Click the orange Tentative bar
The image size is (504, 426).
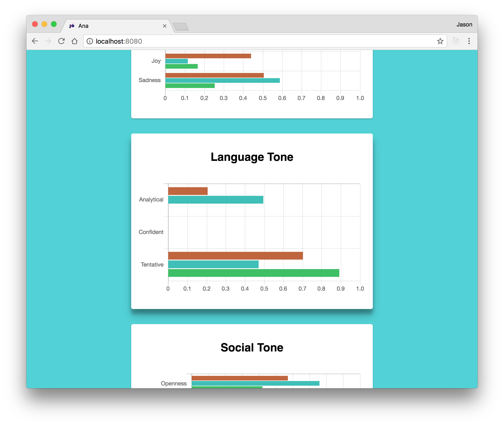point(235,255)
